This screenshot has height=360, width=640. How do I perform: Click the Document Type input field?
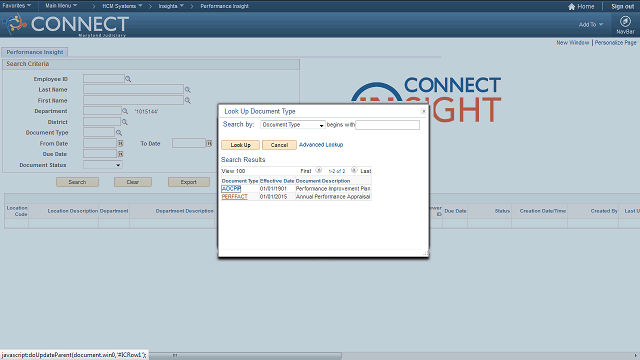(99, 132)
